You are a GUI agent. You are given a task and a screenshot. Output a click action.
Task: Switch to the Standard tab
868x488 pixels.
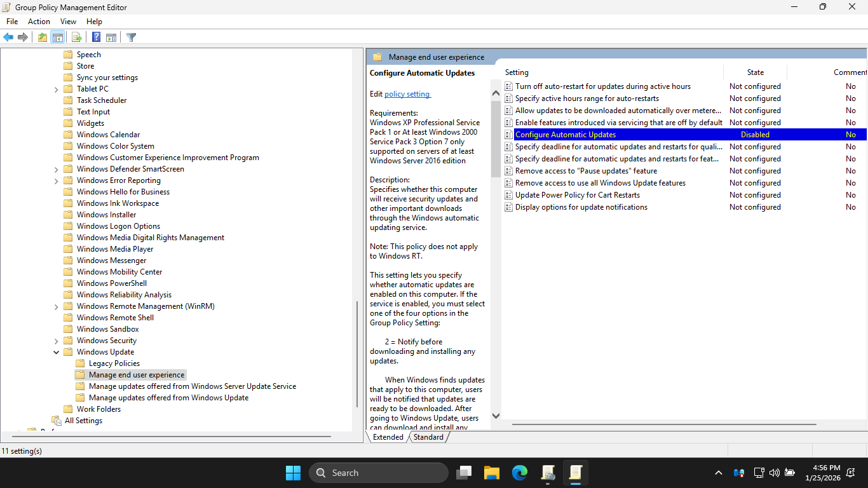point(428,437)
